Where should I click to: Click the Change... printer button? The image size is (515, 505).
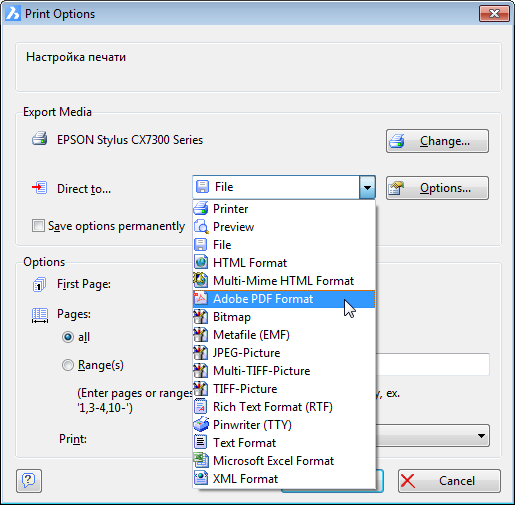click(437, 141)
